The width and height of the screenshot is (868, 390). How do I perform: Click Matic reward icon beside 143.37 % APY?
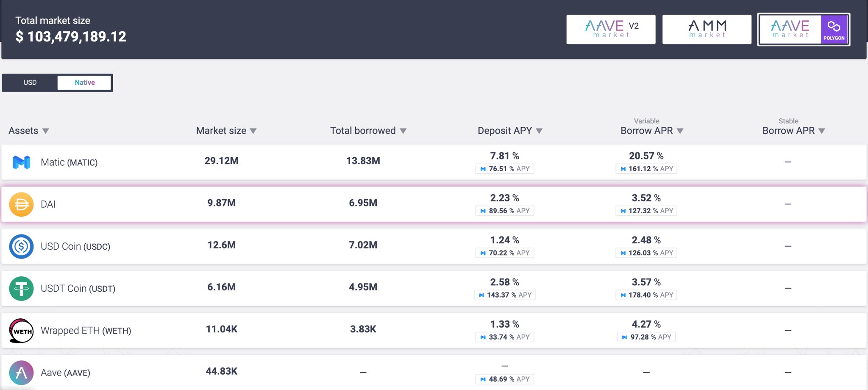point(481,295)
